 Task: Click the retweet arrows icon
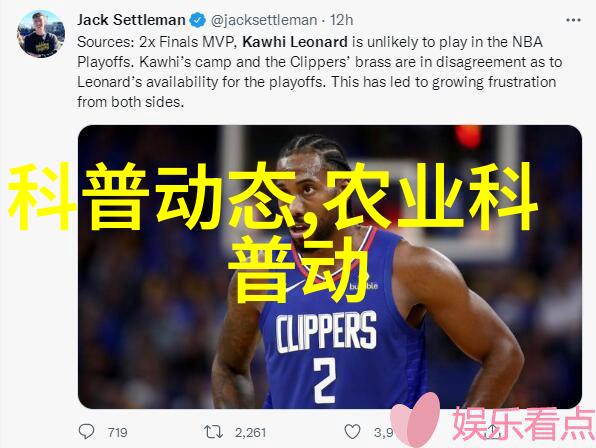[213, 432]
